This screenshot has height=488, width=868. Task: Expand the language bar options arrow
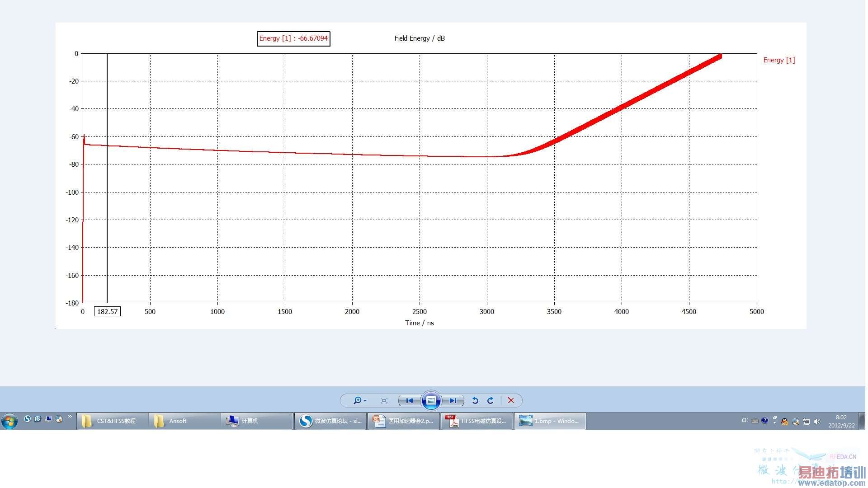click(774, 422)
